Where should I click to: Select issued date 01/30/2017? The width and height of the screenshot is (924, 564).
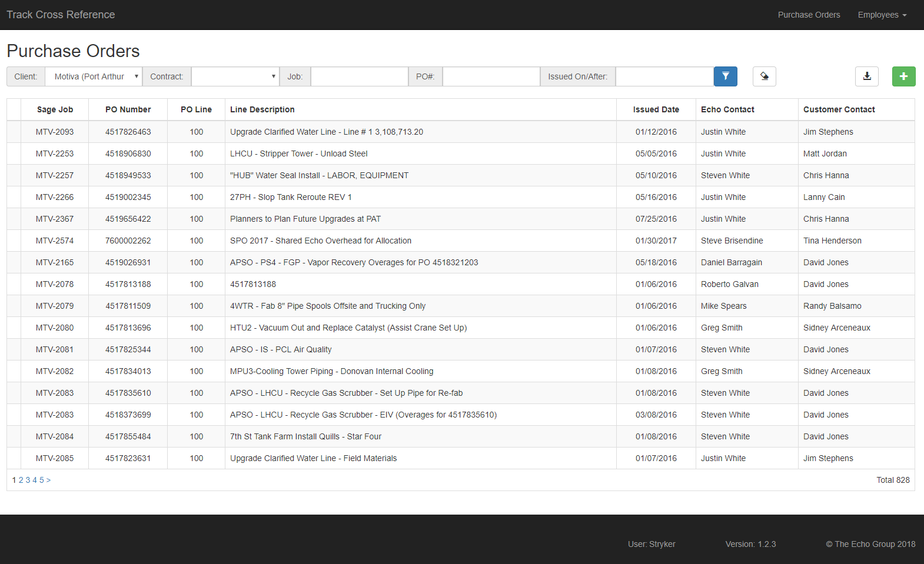[x=656, y=241]
